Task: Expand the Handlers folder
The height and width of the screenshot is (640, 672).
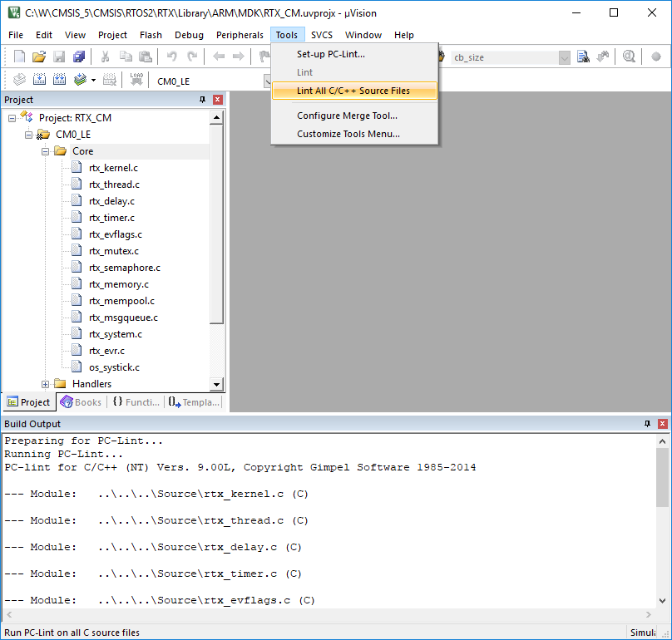Action: click(46, 384)
